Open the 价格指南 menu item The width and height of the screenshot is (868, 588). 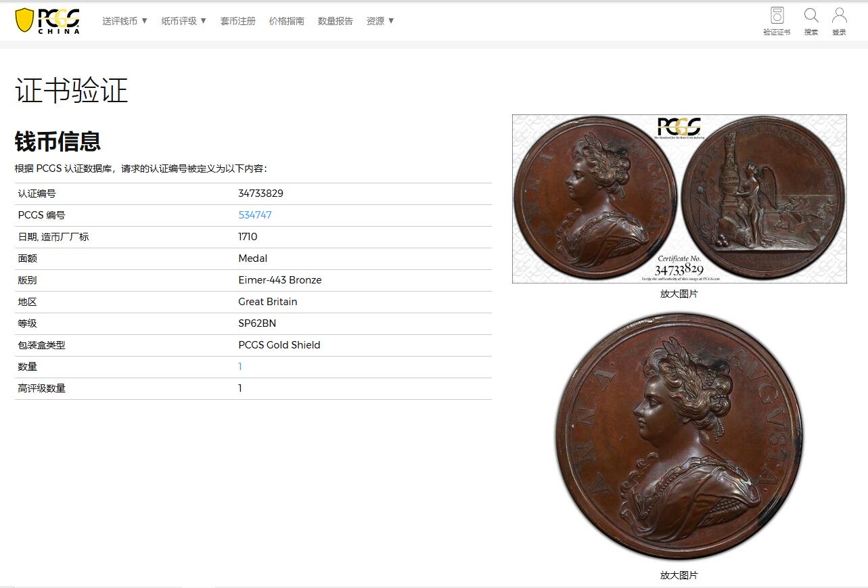(x=287, y=21)
